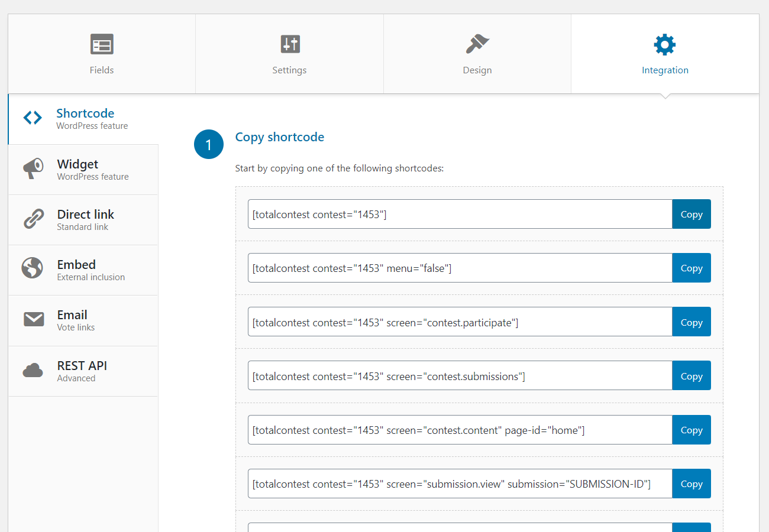The image size is (769, 532).
Task: Click the menu="false" shortcode field
Action: [460, 268]
